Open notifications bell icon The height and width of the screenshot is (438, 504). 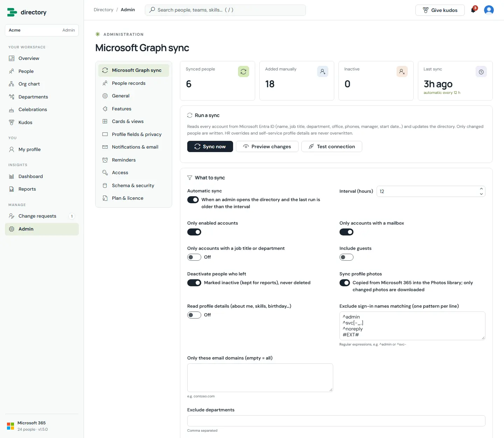pyautogui.click(x=473, y=10)
